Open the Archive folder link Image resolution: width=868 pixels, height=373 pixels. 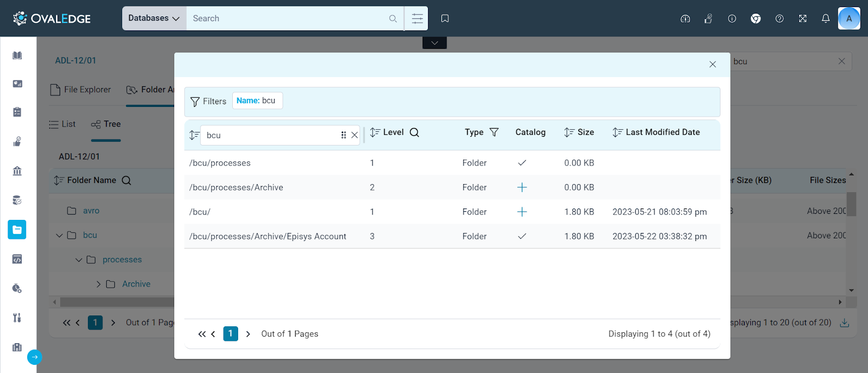[136, 284]
